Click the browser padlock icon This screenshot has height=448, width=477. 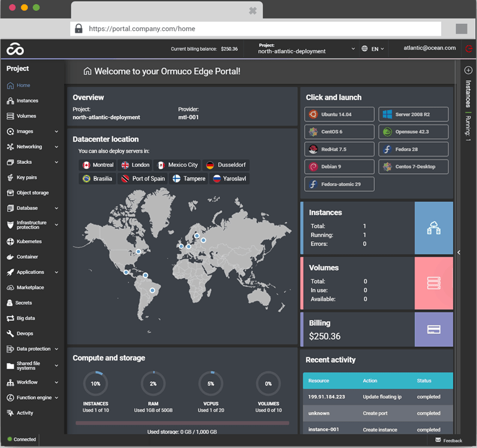pyautogui.click(x=79, y=29)
